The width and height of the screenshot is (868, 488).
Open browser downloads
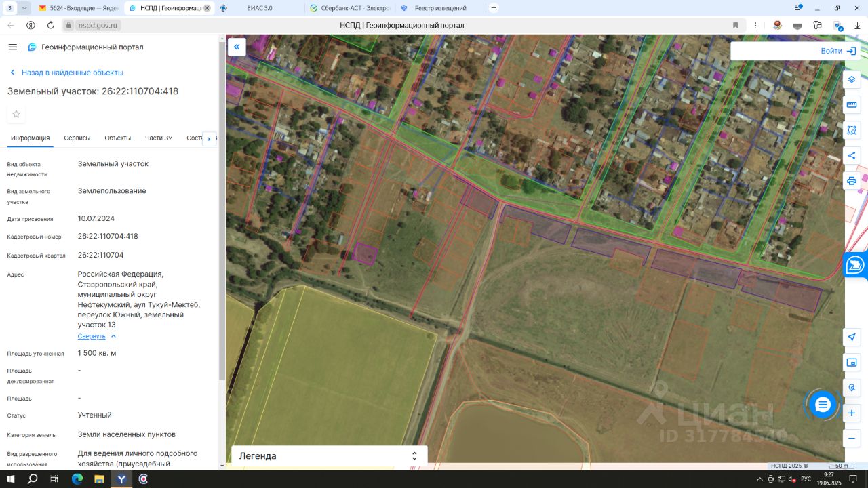point(857,25)
